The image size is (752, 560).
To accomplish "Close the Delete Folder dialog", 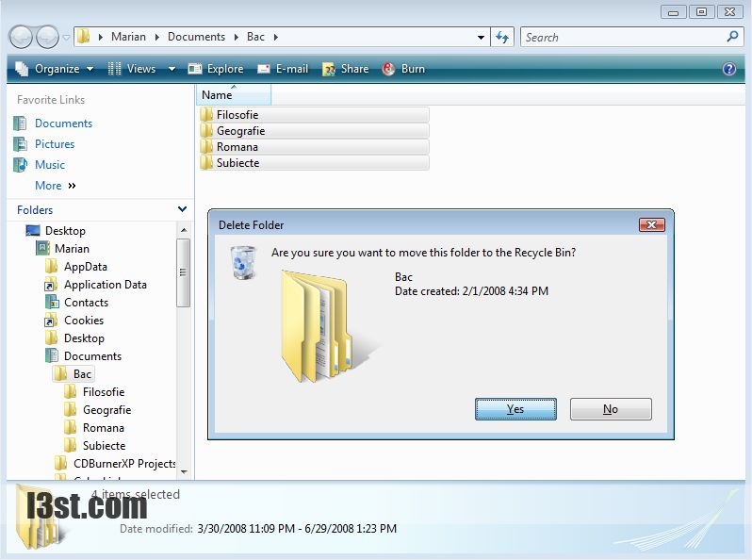I will [x=652, y=224].
